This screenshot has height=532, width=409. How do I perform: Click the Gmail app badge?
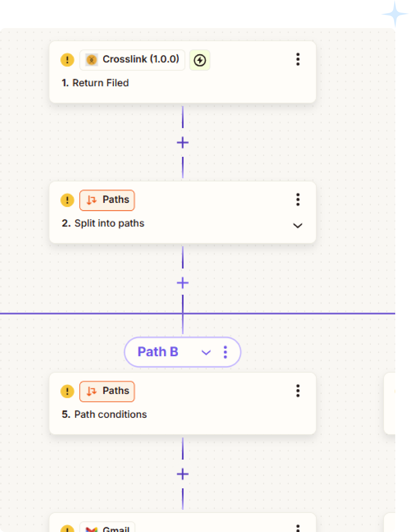pyautogui.click(x=107, y=527)
